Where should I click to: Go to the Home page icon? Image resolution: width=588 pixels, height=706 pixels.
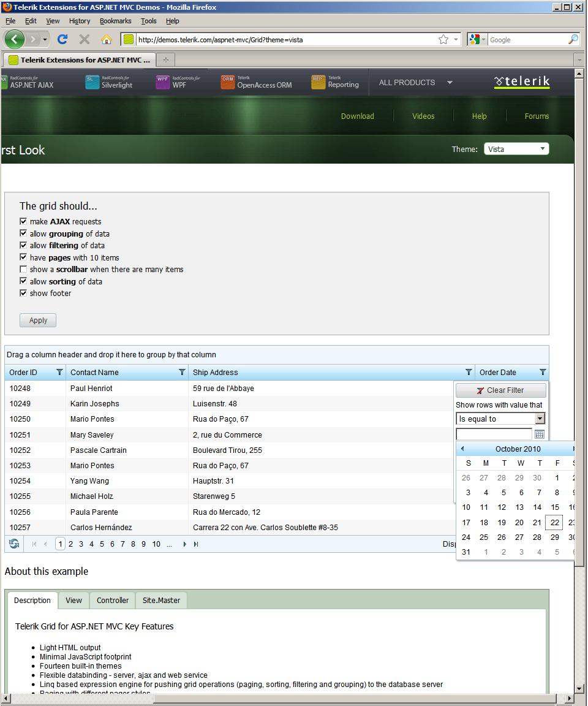pyautogui.click(x=106, y=40)
